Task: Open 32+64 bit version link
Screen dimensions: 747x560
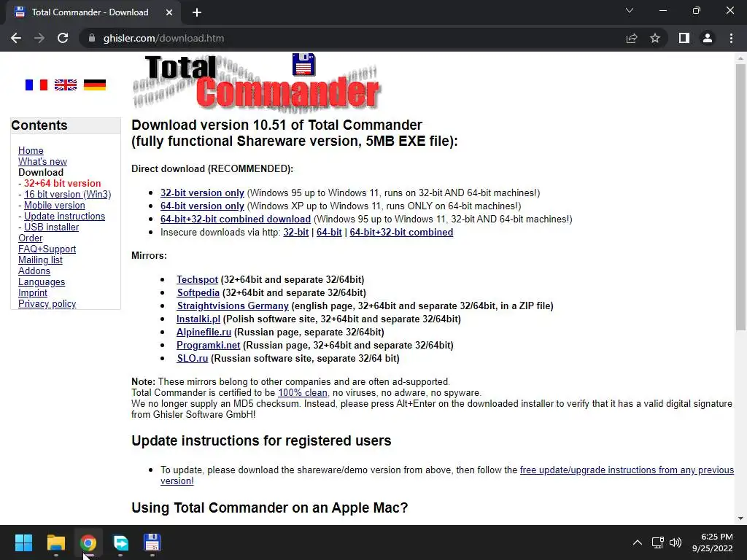Action: click(63, 183)
